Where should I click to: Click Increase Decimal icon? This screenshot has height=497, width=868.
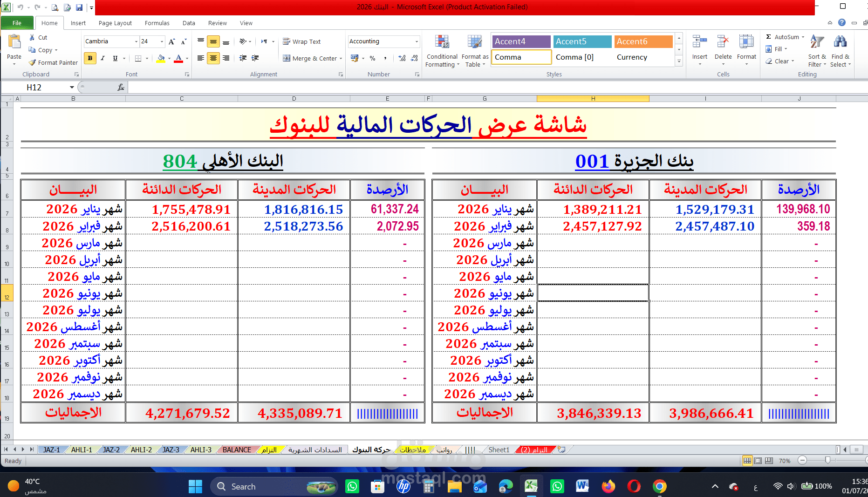(x=402, y=58)
